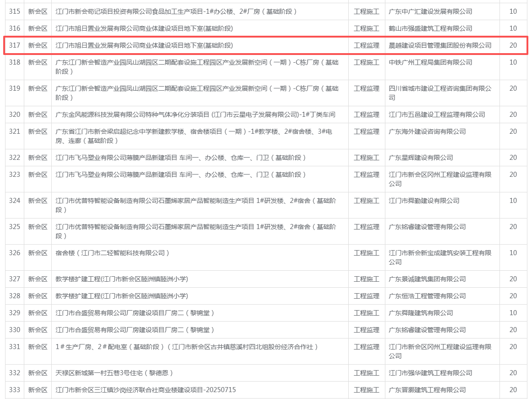Click row number 317 in the highlighted row
Viewport: 532px width, 399px height.
point(15,45)
